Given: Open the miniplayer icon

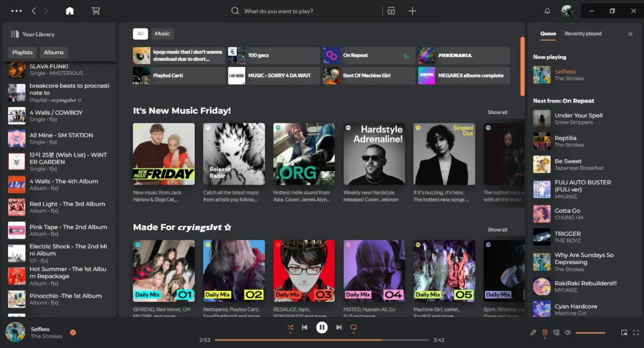Looking at the screenshot, I should click(624, 332).
